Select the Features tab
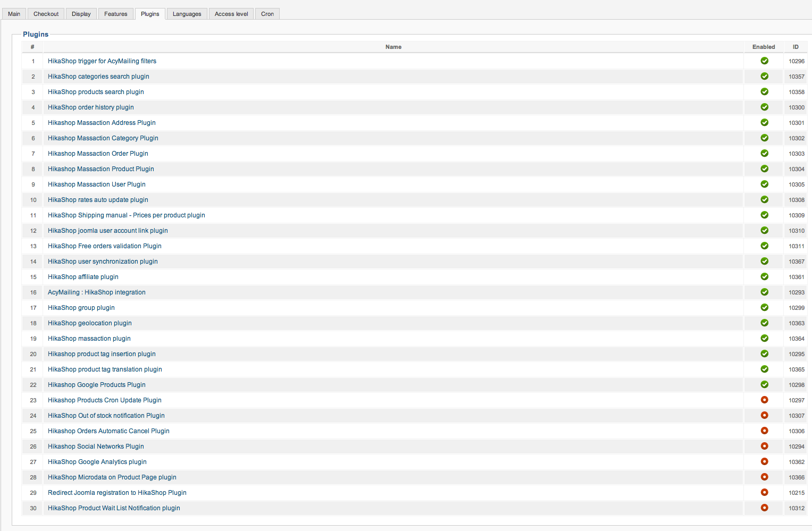This screenshot has height=531, width=812. 116,14
